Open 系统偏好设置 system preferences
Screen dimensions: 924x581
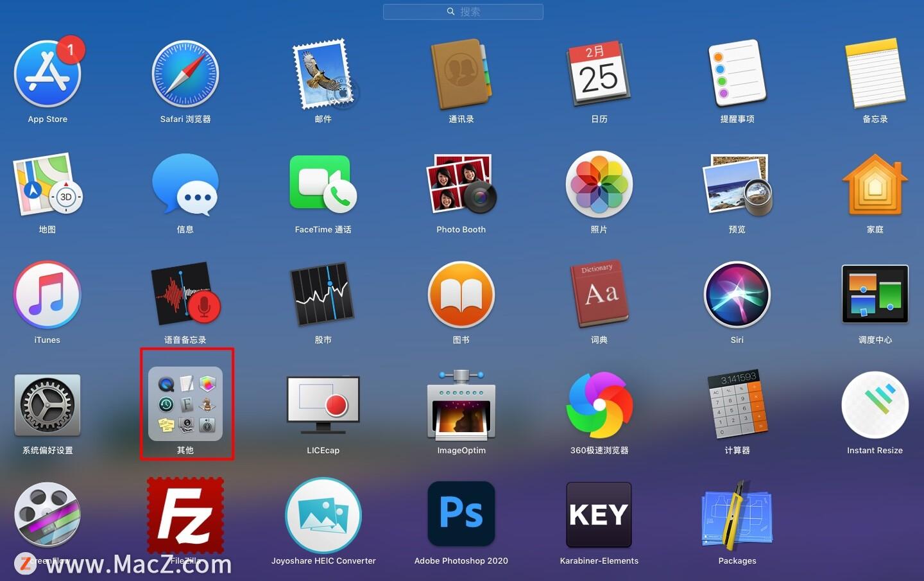(x=47, y=405)
